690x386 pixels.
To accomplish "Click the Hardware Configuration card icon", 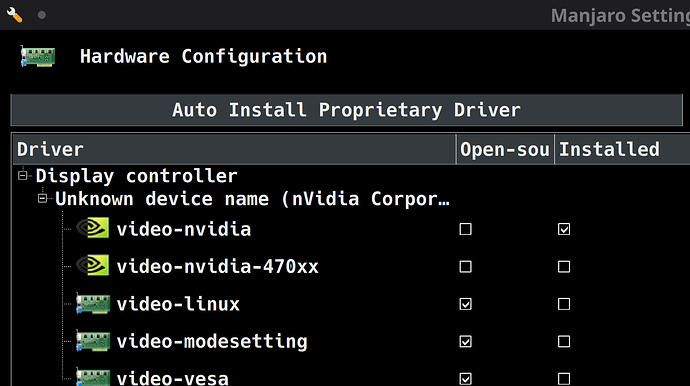I will [x=38, y=56].
